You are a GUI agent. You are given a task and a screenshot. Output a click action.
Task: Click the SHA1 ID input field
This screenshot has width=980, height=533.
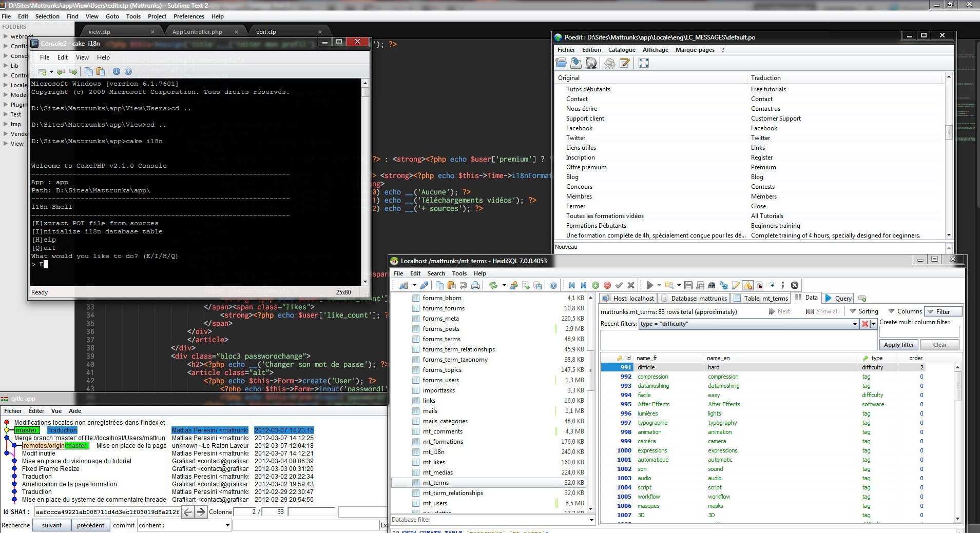click(x=107, y=511)
